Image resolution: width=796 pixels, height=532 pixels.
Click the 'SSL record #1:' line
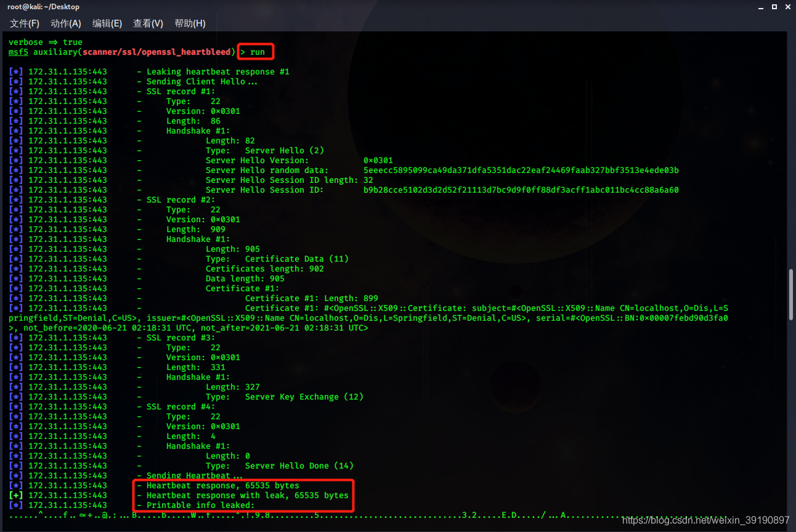point(181,92)
